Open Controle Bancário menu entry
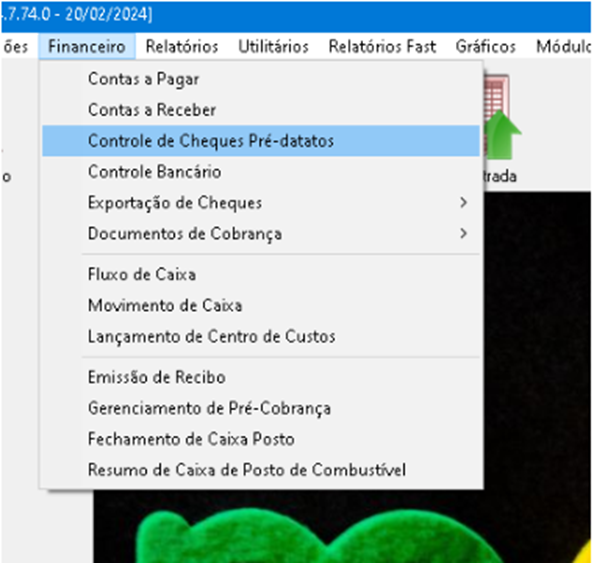Image resolution: width=594 pixels, height=563 pixels. click(261, 172)
